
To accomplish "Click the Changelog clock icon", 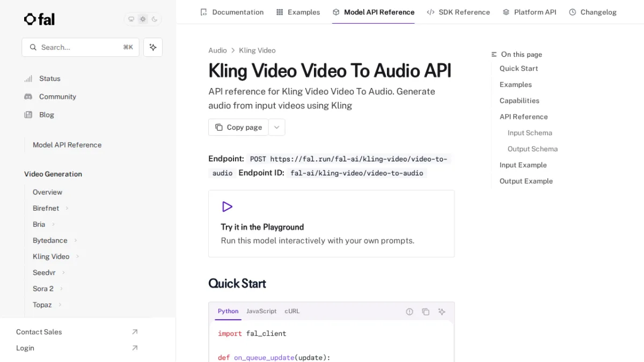I will (x=573, y=12).
